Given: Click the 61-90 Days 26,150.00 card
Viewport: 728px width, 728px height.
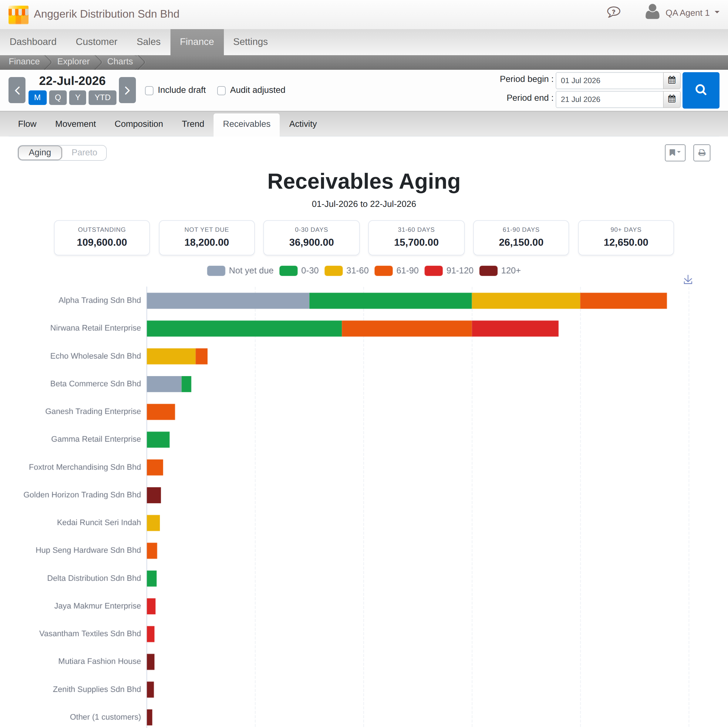Looking at the screenshot, I should pos(521,238).
